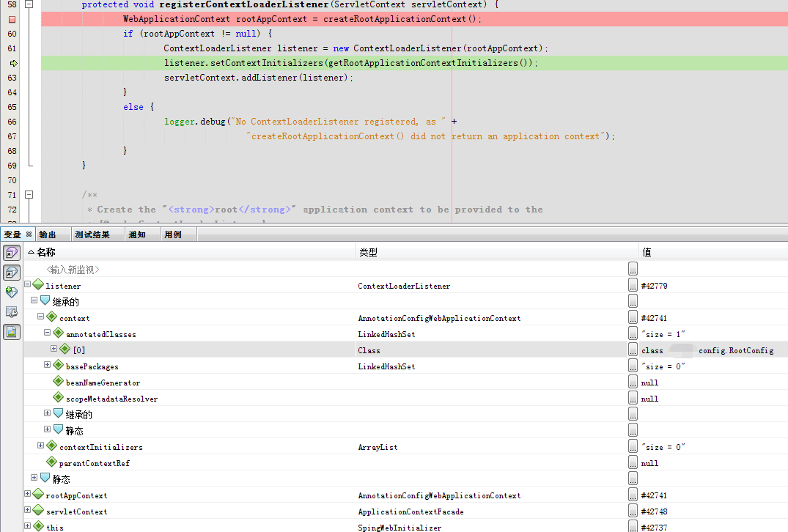Select the context field diamond icon
Viewport: 788px width, 532px height.
click(52, 317)
